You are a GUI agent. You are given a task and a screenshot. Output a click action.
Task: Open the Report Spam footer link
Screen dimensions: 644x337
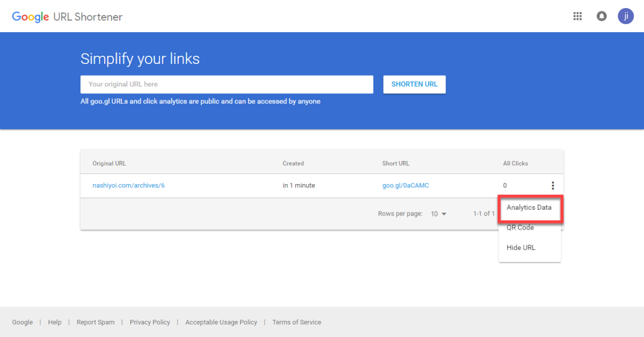[x=96, y=322]
